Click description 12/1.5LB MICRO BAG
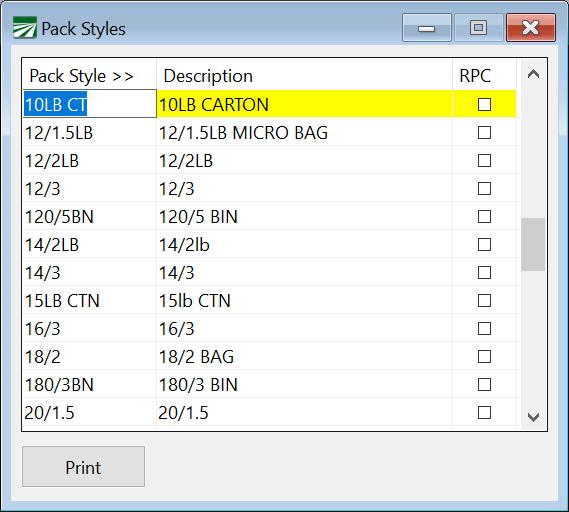Viewport: 569px width, 512px height. point(304,132)
